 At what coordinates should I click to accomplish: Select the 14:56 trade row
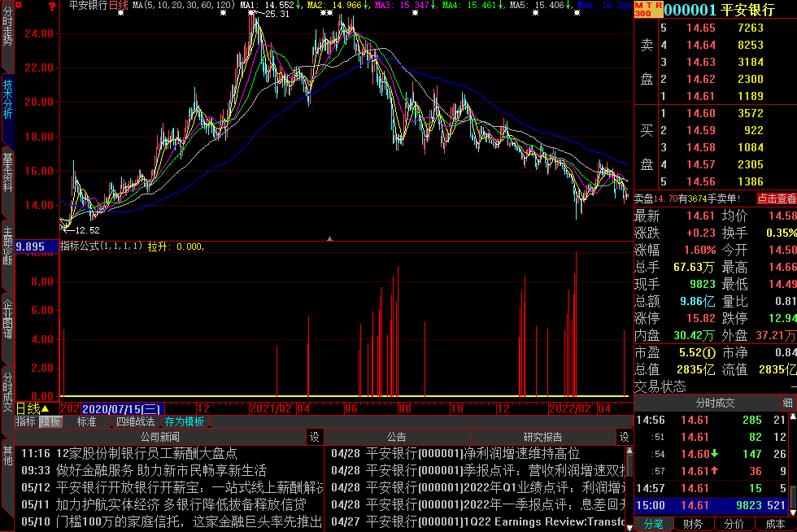click(711, 420)
